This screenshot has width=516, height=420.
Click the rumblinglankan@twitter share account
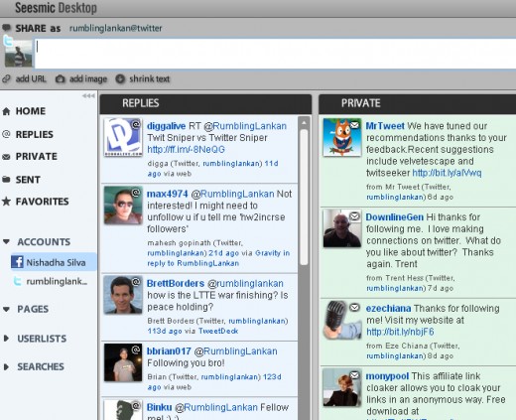click(116, 28)
